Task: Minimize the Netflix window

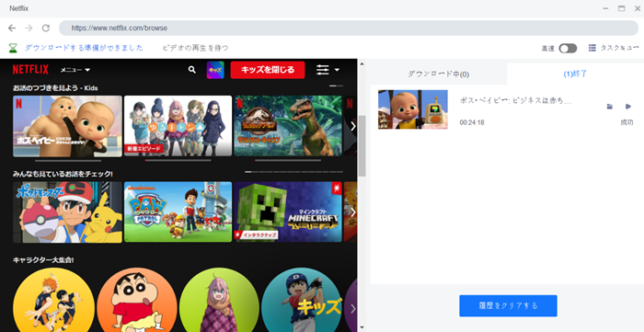Action: 605,8
